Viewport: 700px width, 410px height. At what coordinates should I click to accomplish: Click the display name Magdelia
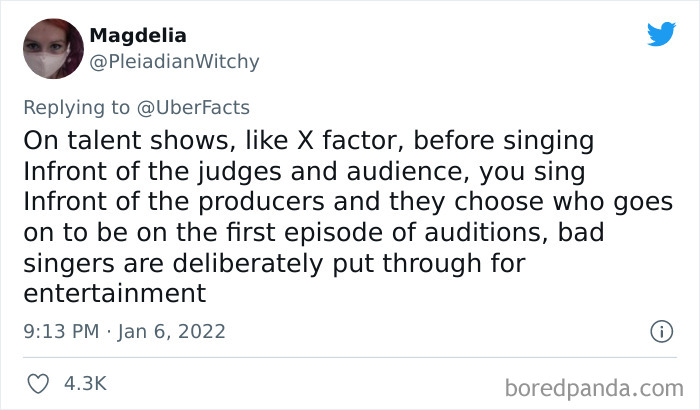[x=138, y=36]
